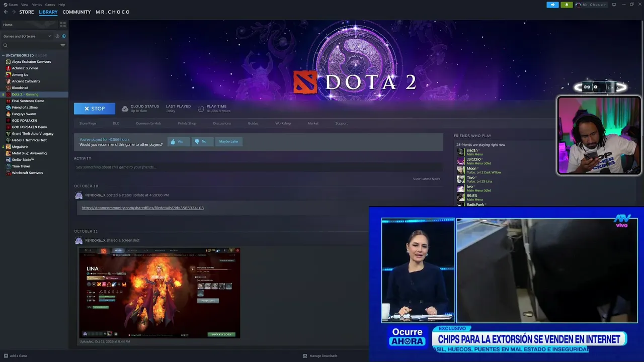Open the Discussions link
644x362 pixels.
click(x=222, y=123)
